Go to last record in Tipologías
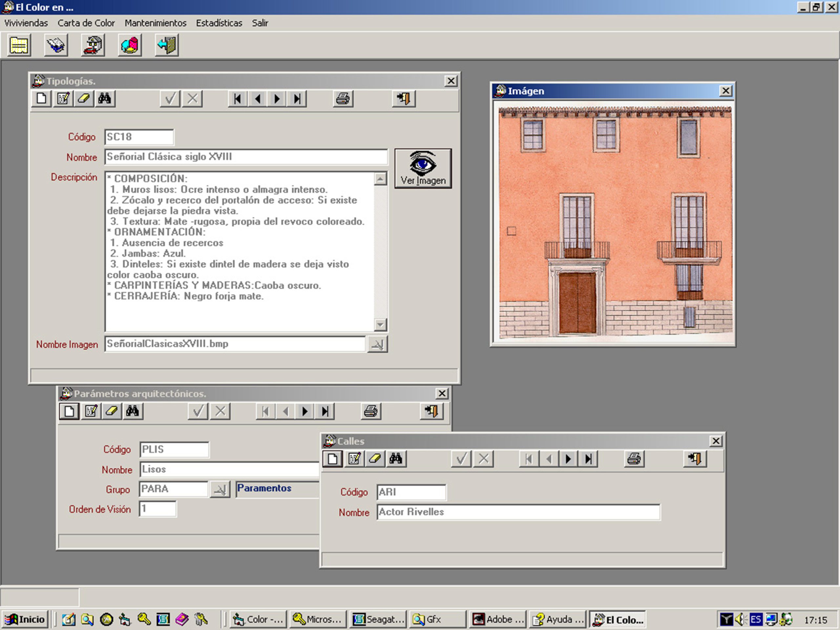This screenshot has height=630, width=840. [x=297, y=99]
